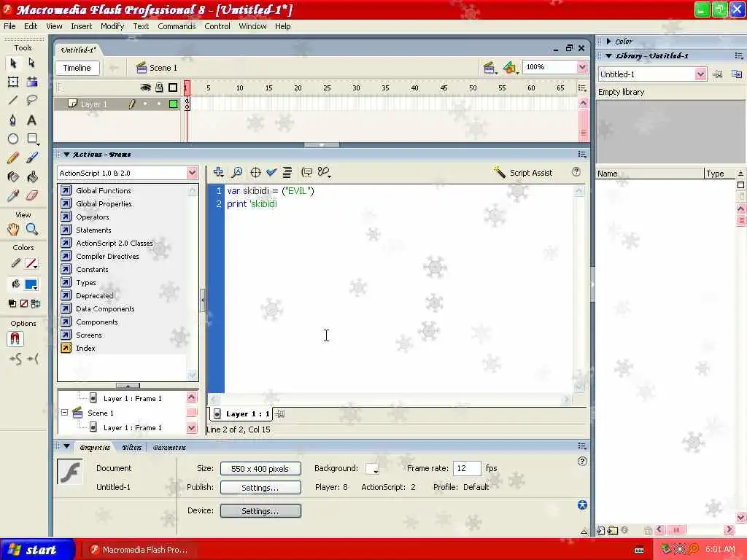Open the blue fill color swatch

click(31, 285)
